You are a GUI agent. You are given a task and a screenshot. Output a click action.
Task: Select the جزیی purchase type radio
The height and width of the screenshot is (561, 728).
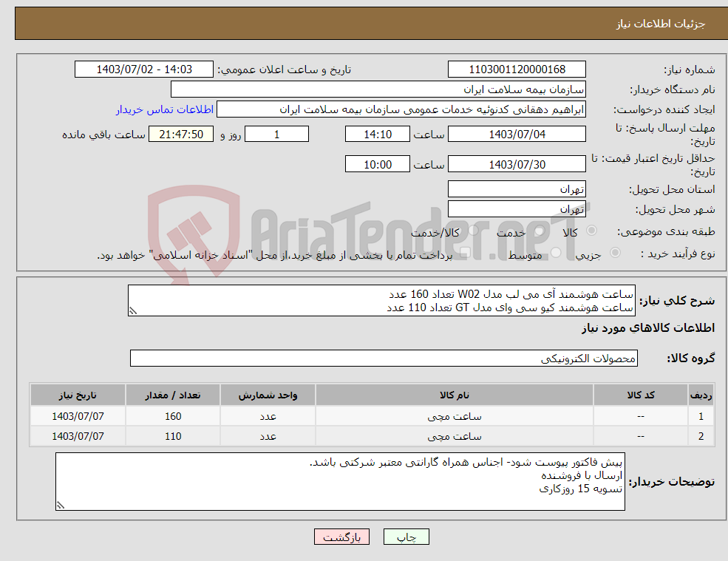point(615,253)
